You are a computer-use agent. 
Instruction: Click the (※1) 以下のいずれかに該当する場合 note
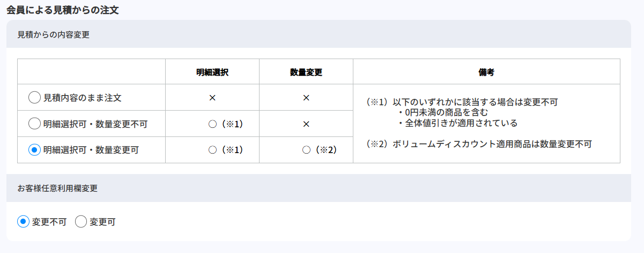point(462,102)
